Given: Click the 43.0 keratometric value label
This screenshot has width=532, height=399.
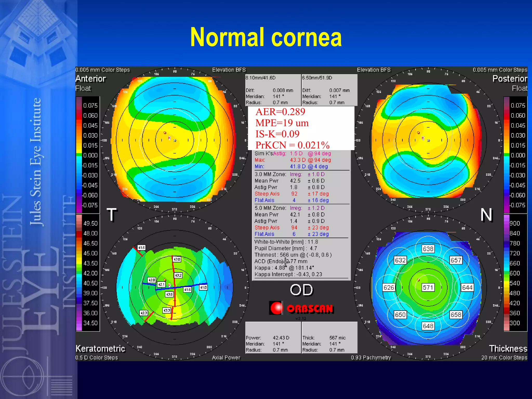Looking at the screenshot, I should [x=177, y=259].
